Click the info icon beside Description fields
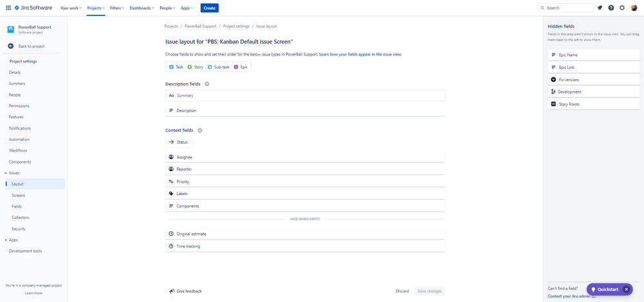The image size is (644, 302). tap(206, 84)
